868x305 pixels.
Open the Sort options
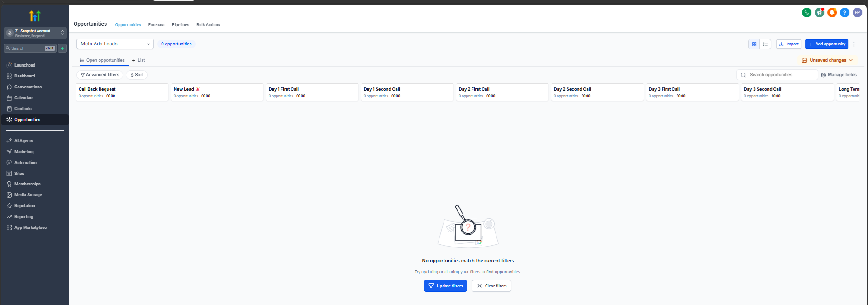tap(137, 75)
